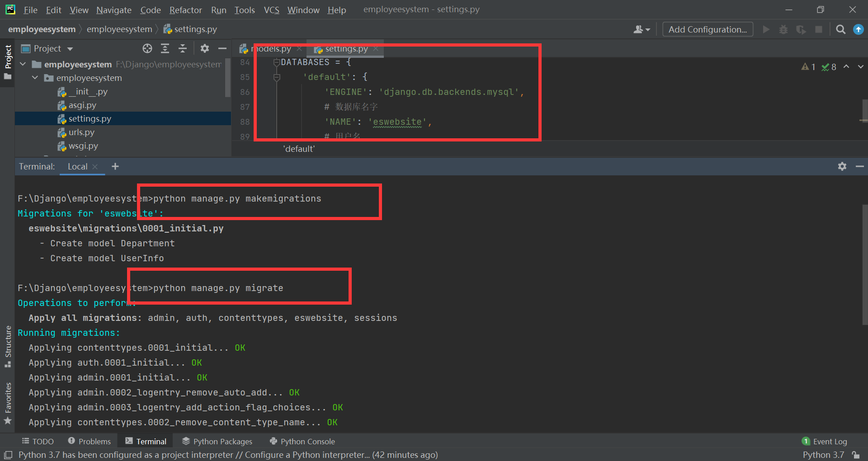Toggle the Structure side tool window tab
This screenshot has width=868, height=461.
[x=8, y=347]
